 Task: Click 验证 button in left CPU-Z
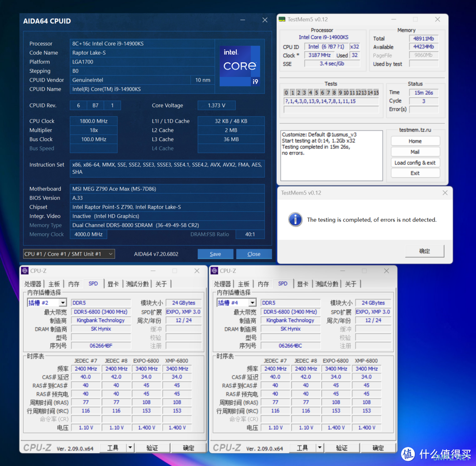[x=152, y=447]
